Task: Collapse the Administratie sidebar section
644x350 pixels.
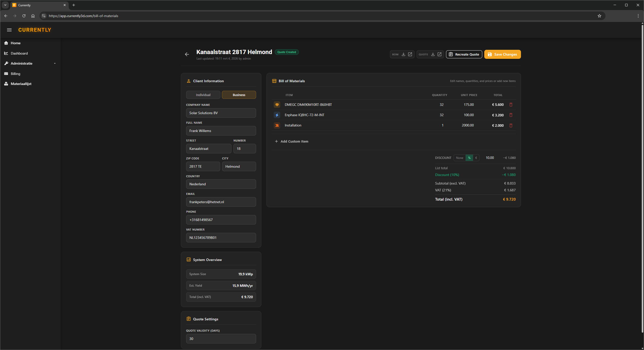Action: tap(55, 63)
